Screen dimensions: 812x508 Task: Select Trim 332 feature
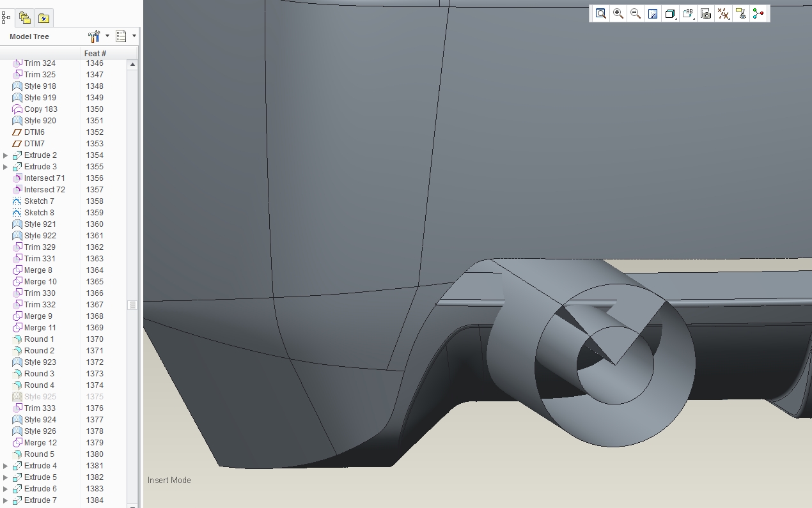[x=40, y=305]
